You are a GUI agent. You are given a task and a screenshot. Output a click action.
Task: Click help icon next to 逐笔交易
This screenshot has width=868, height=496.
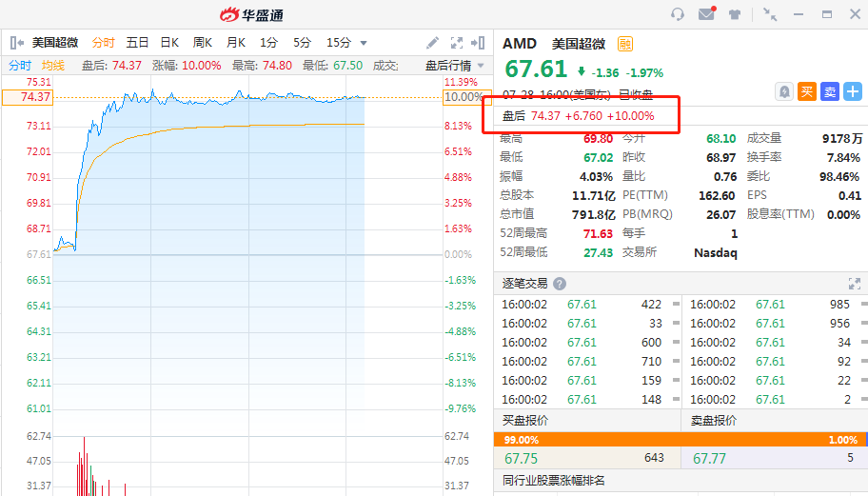(x=560, y=284)
